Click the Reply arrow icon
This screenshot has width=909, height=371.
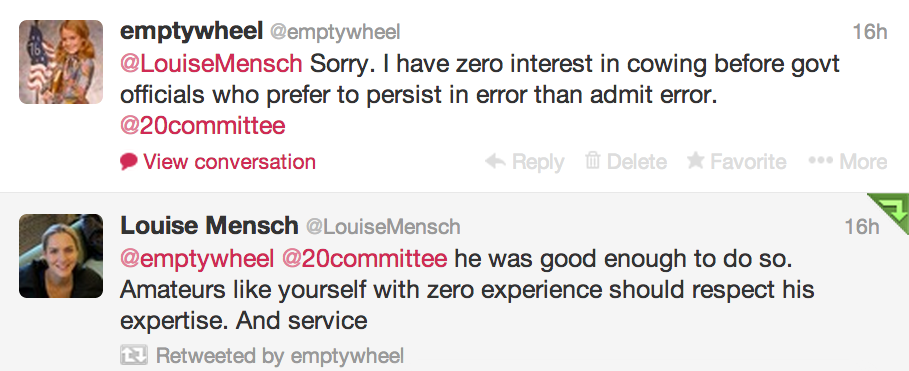pos(496,161)
